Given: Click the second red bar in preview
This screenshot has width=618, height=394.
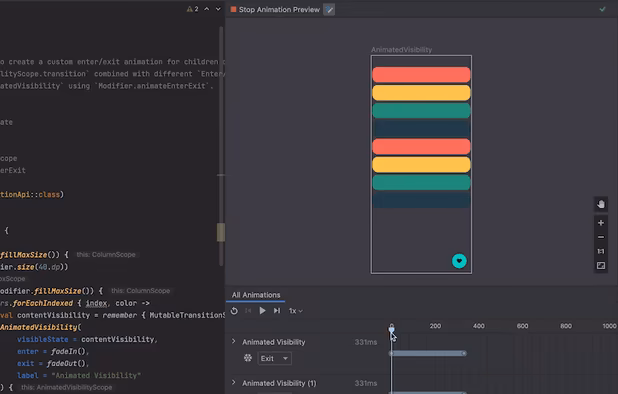Looking at the screenshot, I should click(421, 147).
